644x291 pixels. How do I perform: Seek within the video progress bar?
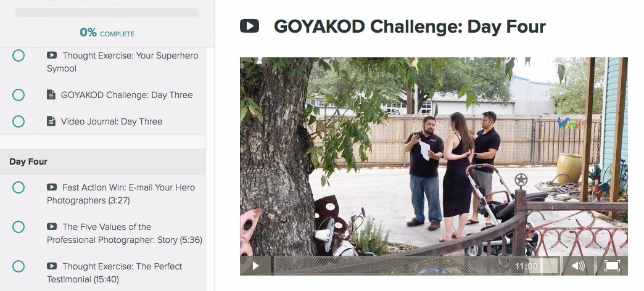tap(392, 266)
